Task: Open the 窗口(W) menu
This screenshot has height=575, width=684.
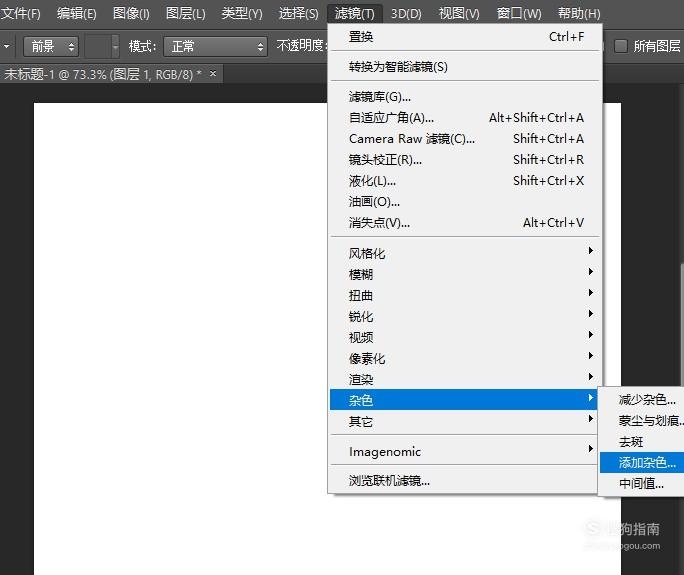Action: (519, 14)
